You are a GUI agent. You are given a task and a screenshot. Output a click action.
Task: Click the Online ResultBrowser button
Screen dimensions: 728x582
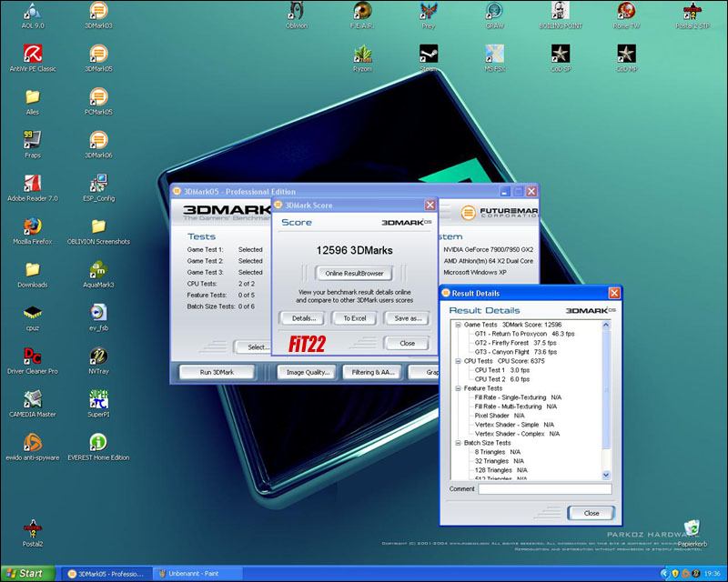tap(354, 274)
